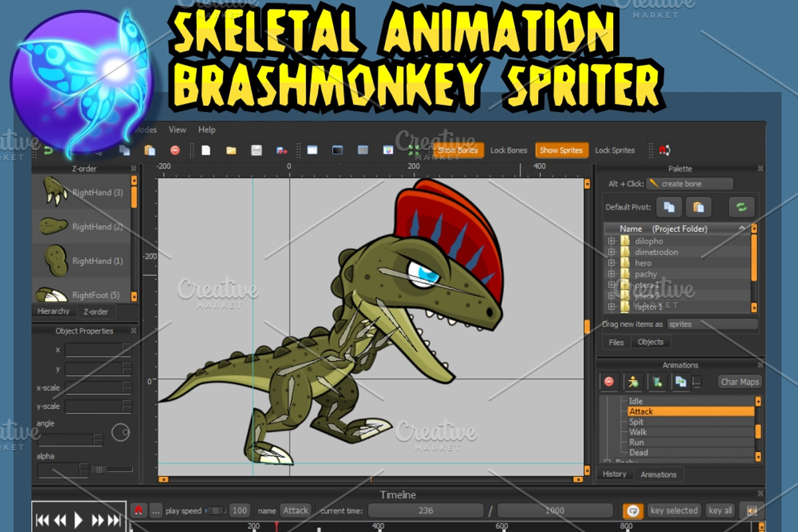Click the red record icon in Timeline
798x532 pixels.
click(x=139, y=511)
